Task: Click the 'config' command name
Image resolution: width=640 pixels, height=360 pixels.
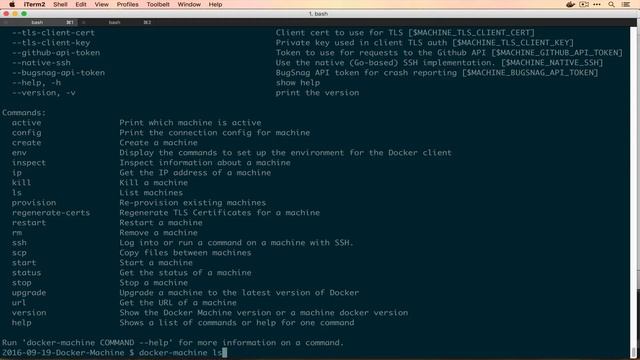Action: point(26,133)
